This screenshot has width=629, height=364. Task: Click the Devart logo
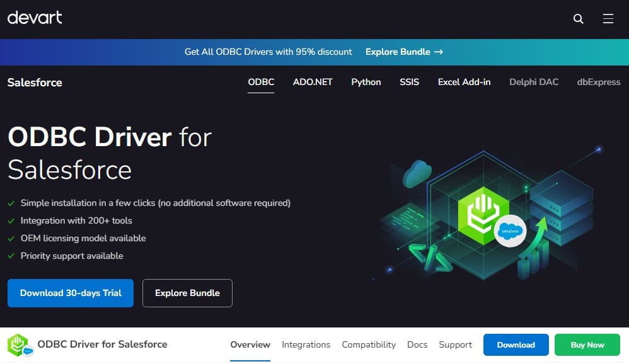(x=35, y=18)
